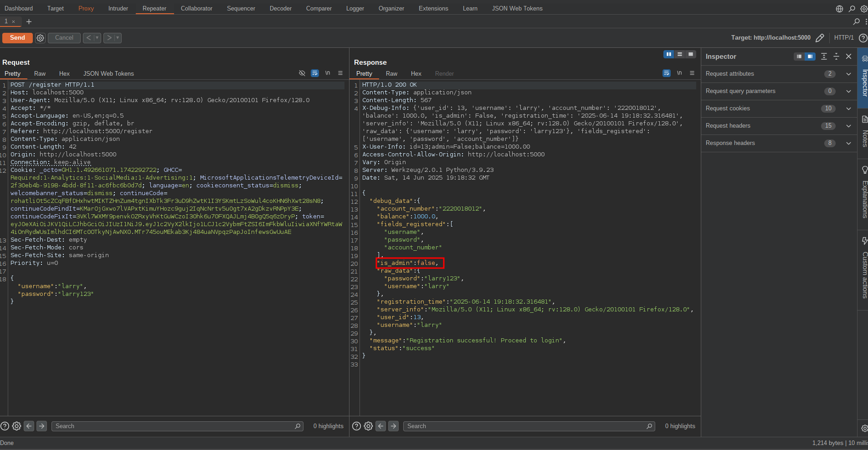The height and width of the screenshot is (450, 868).
Task: Click the Send request button
Action: [17, 38]
